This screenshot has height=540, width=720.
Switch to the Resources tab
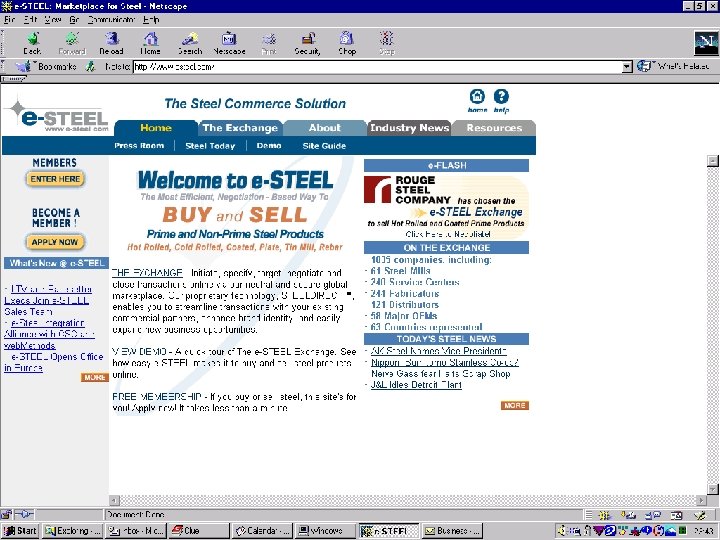pyautogui.click(x=494, y=128)
